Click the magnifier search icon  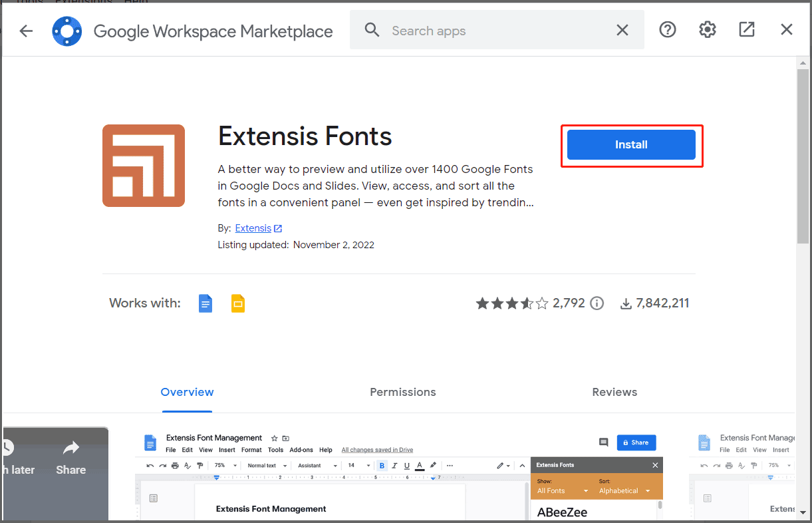point(372,30)
